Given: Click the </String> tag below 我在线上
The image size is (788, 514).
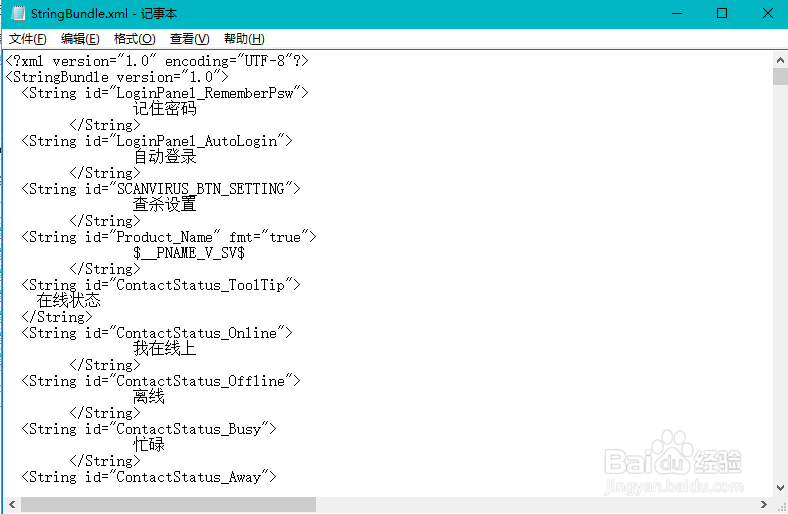Looking at the screenshot, I should 105,365.
